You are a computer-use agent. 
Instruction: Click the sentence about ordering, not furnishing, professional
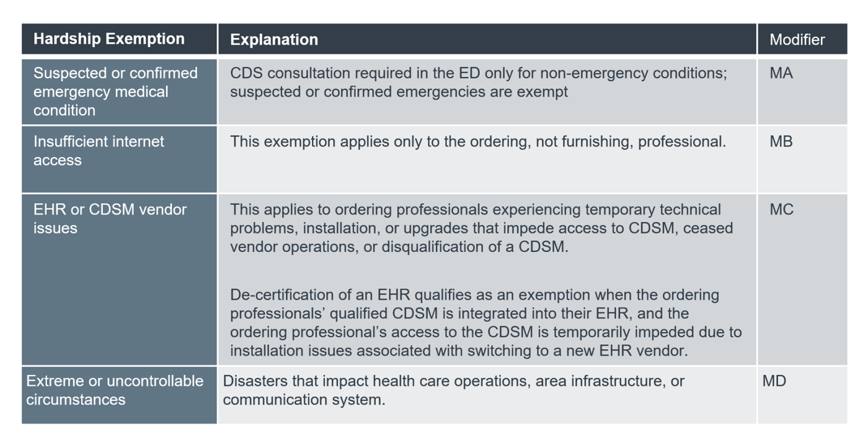coord(477,141)
